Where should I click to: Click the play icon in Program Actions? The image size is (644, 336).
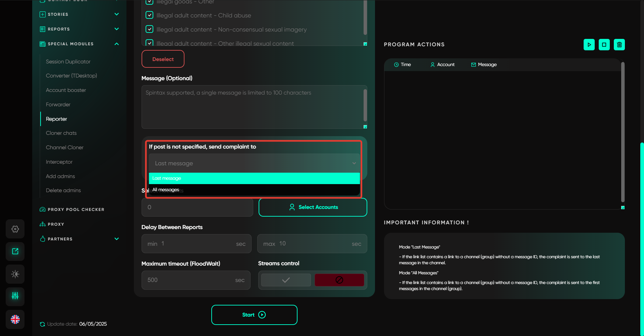pos(589,45)
